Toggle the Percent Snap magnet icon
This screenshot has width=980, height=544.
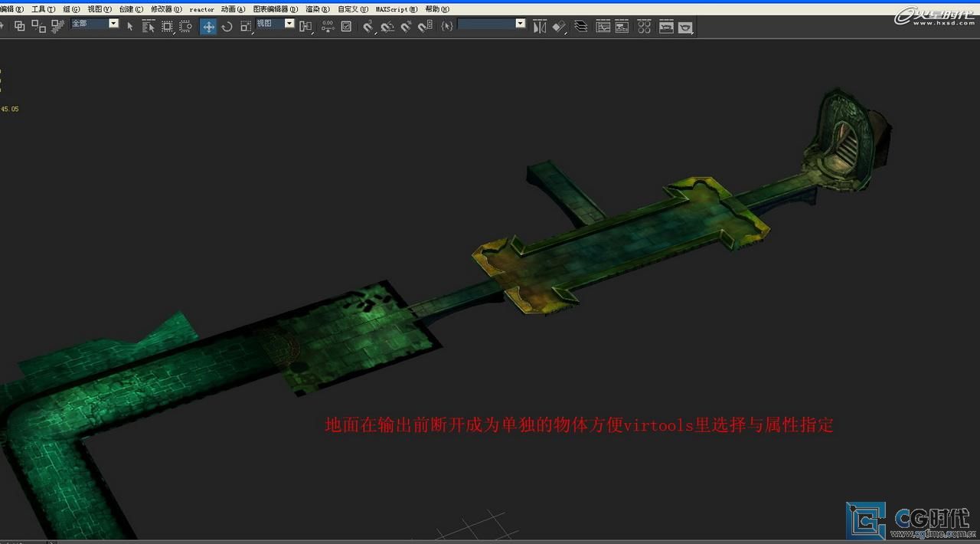coord(406,26)
